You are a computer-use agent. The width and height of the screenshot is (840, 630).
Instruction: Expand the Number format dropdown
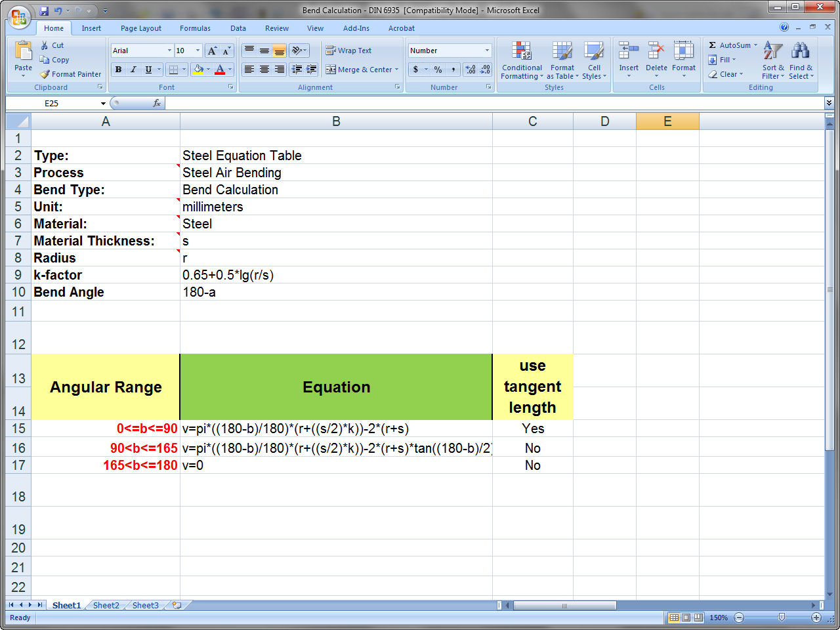(487, 51)
